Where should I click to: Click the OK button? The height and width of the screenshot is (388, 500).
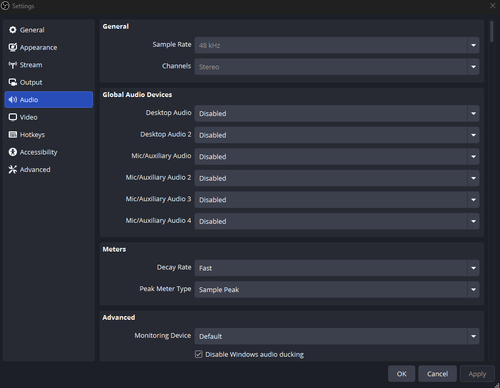(401, 374)
